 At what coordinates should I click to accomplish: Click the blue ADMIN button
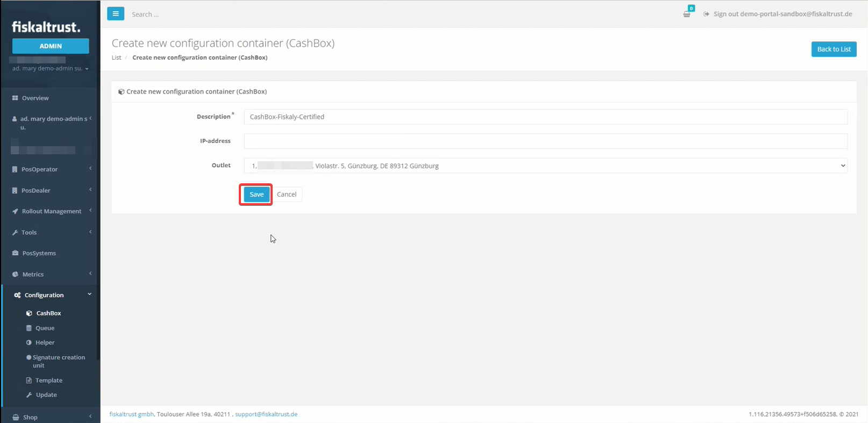click(x=51, y=46)
